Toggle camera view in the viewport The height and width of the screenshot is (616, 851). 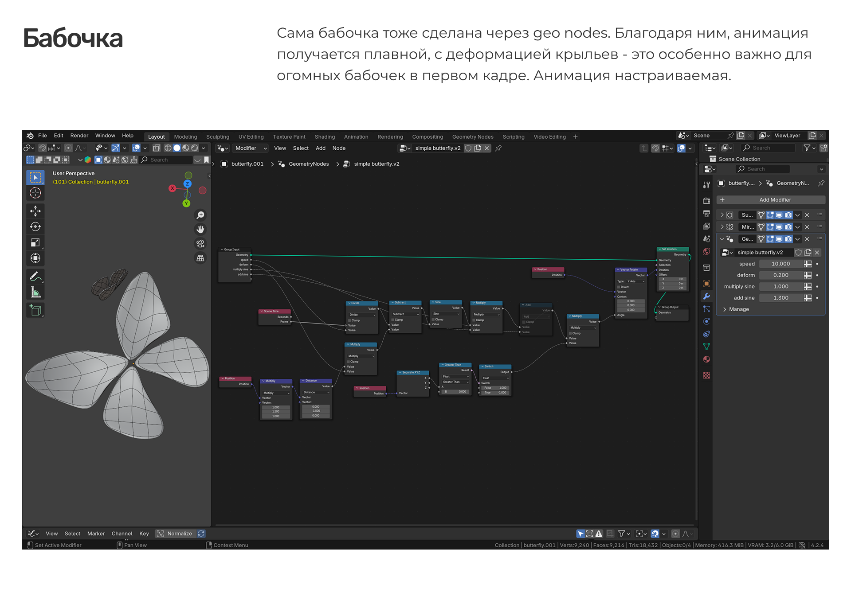click(200, 243)
